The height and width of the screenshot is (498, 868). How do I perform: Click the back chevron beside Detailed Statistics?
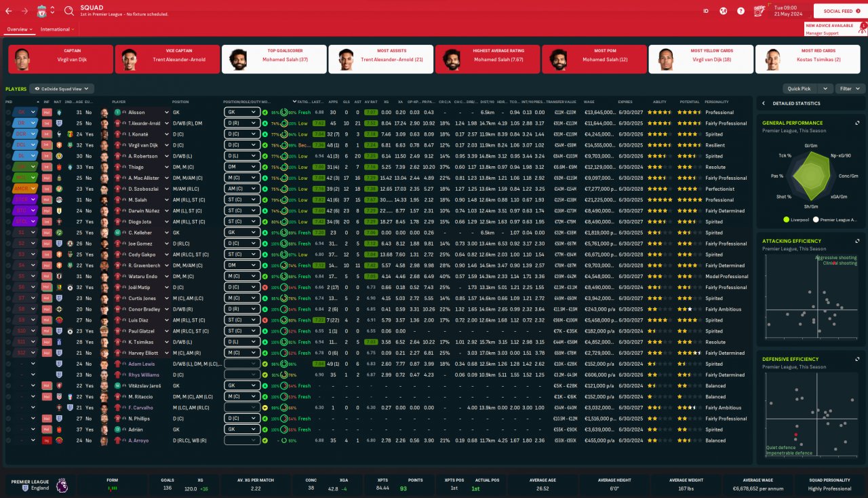coord(764,103)
